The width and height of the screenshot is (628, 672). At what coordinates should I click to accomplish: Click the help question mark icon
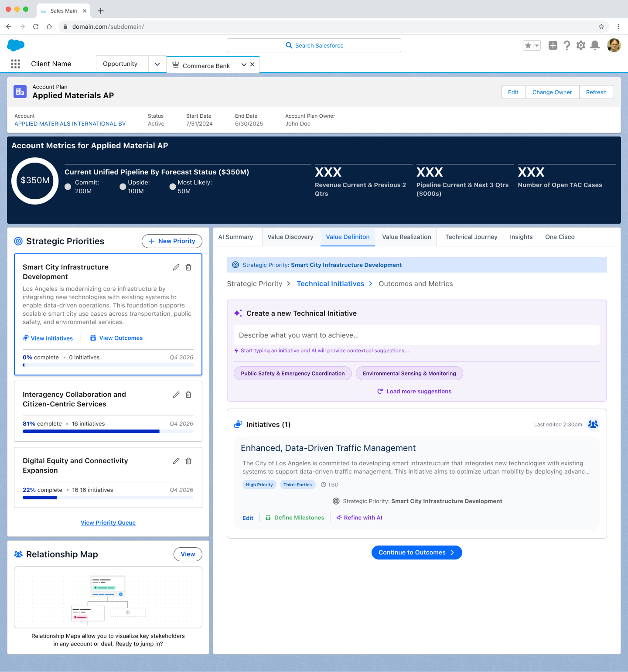point(567,45)
